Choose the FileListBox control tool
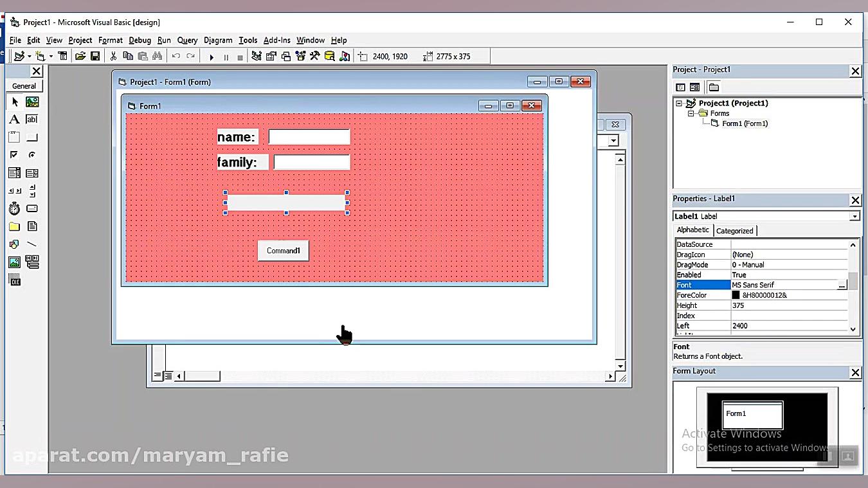This screenshot has height=488, width=868. 32,226
